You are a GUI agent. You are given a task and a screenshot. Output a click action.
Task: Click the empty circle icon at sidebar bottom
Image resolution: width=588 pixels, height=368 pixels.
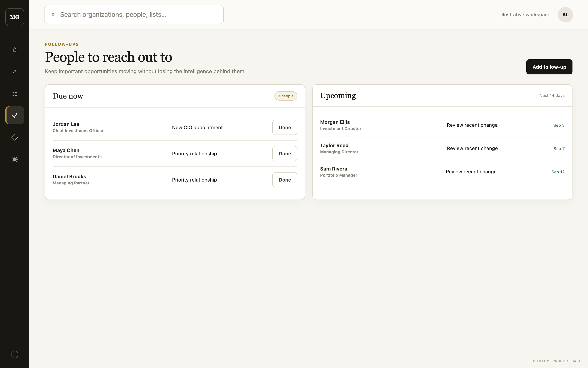click(x=14, y=354)
